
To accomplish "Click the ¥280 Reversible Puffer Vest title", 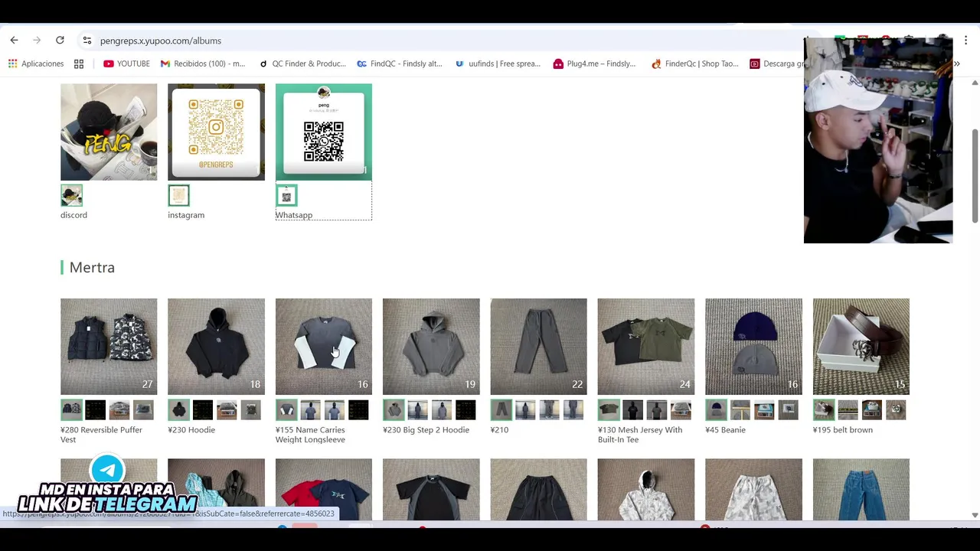I will (x=101, y=435).
